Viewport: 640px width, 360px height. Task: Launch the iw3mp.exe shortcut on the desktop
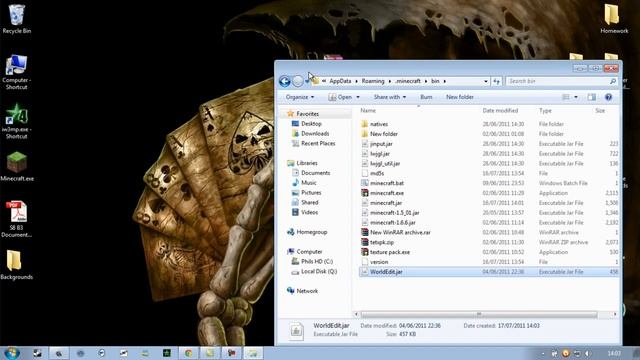[16, 121]
